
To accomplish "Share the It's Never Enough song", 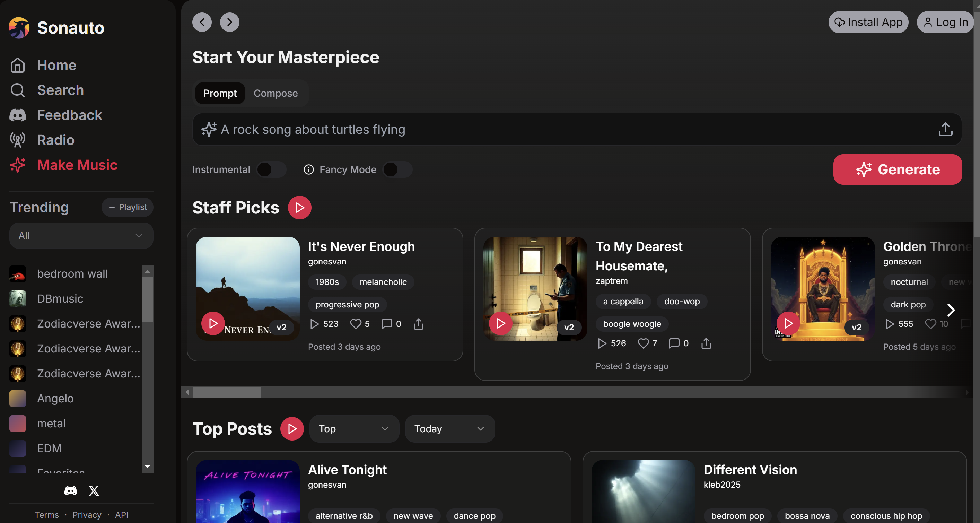I will click(418, 324).
